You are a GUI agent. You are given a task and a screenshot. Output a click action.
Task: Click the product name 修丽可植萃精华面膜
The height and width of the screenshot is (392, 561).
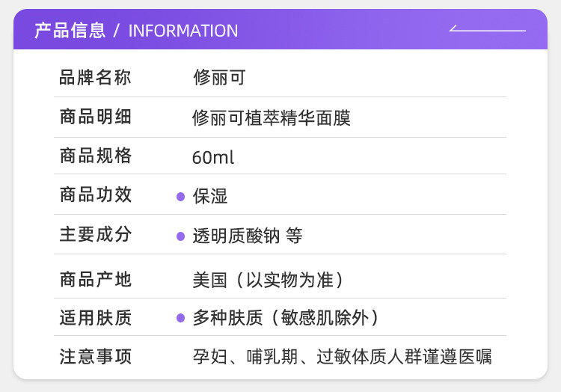(271, 117)
